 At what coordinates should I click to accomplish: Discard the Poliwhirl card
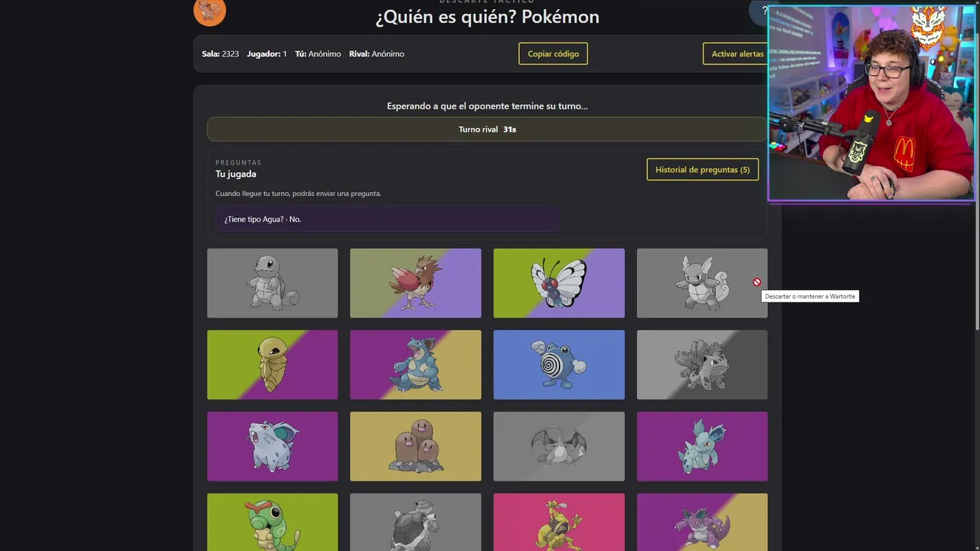(x=559, y=365)
